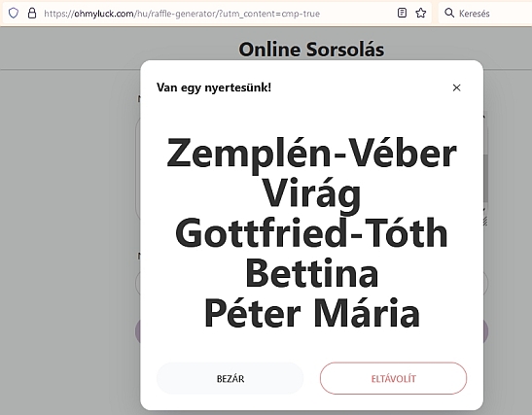The width and height of the screenshot is (532, 415).
Task: Click the winner name "Gottfried-Tóth Bettina"
Action: point(311,253)
